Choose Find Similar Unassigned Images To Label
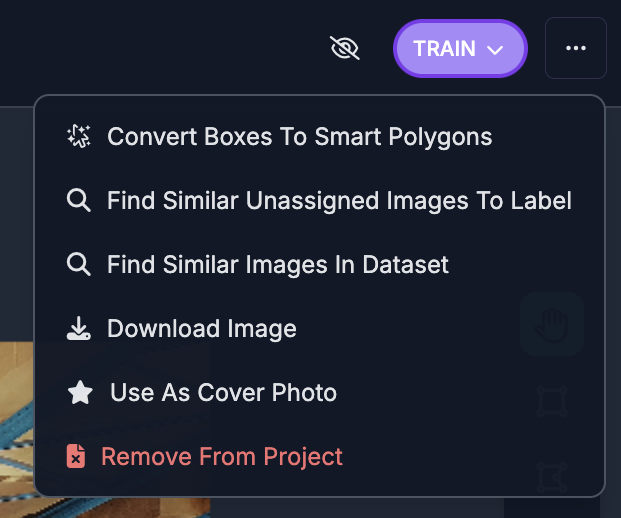Viewport: 621px width, 518px height. (339, 201)
